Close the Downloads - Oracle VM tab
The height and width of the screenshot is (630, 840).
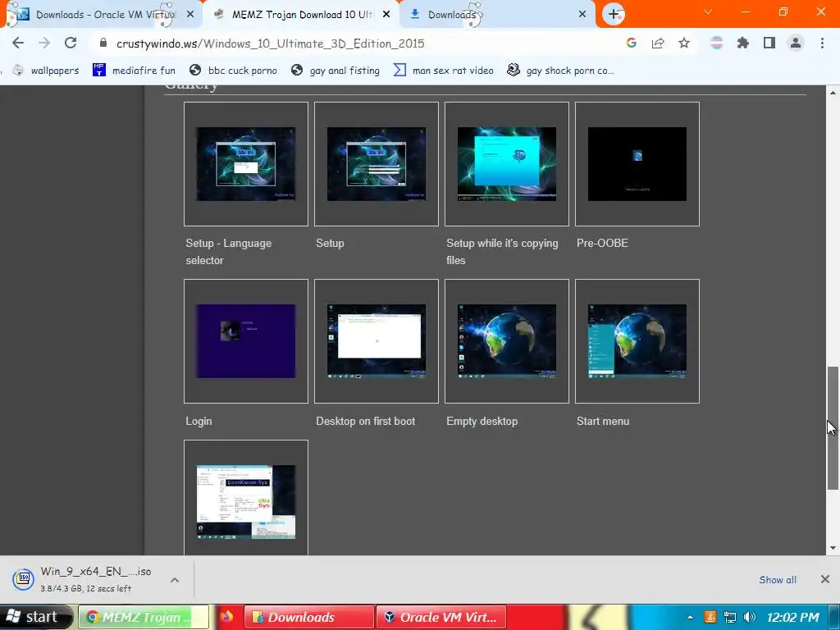click(x=190, y=15)
